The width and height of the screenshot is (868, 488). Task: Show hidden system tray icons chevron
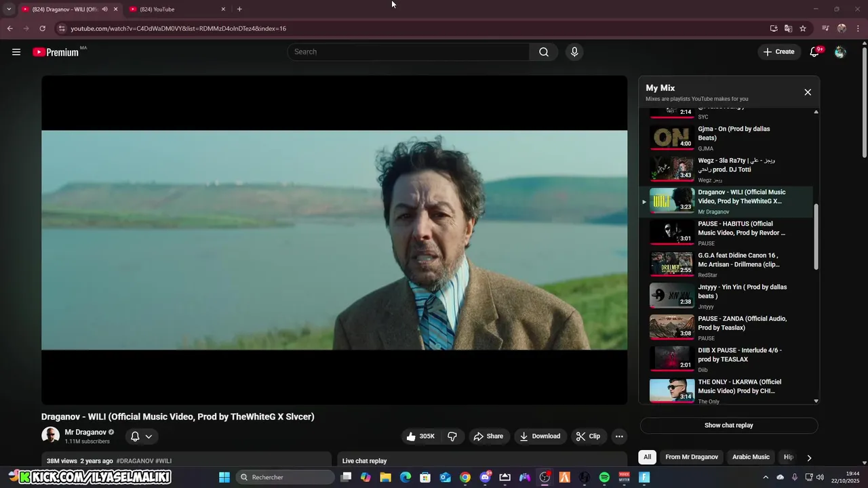[x=766, y=477]
